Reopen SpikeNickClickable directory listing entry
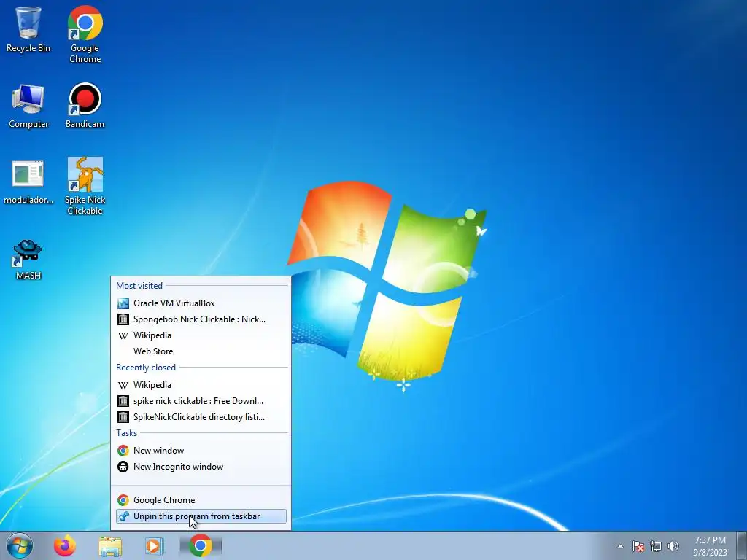Screen dimensions: 747x560 201,417
